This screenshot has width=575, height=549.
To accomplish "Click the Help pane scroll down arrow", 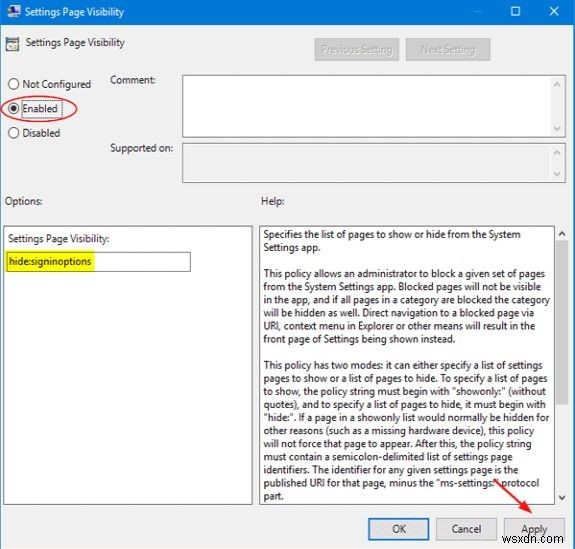I will [x=562, y=498].
